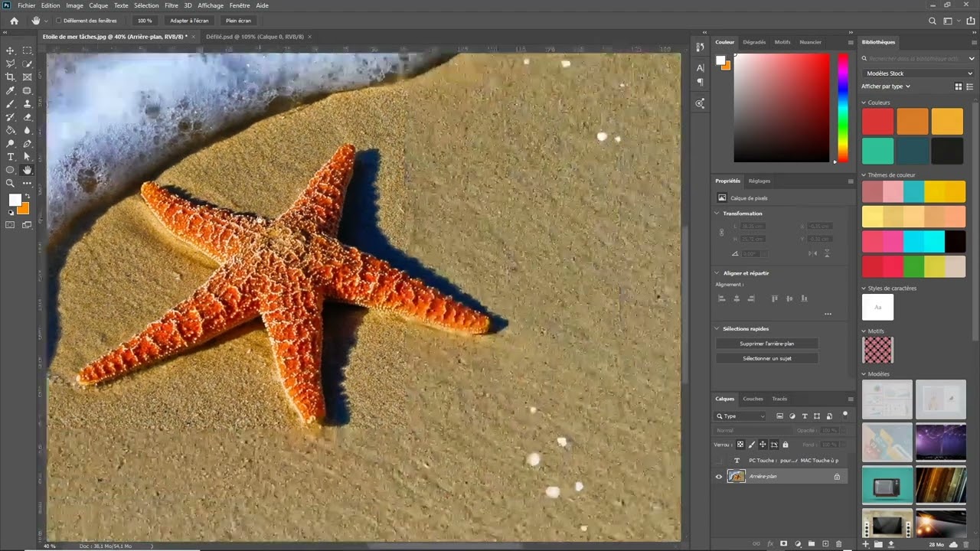This screenshot has width=980, height=551.
Task: Open Afficher par type dropdown
Action: 886,86
